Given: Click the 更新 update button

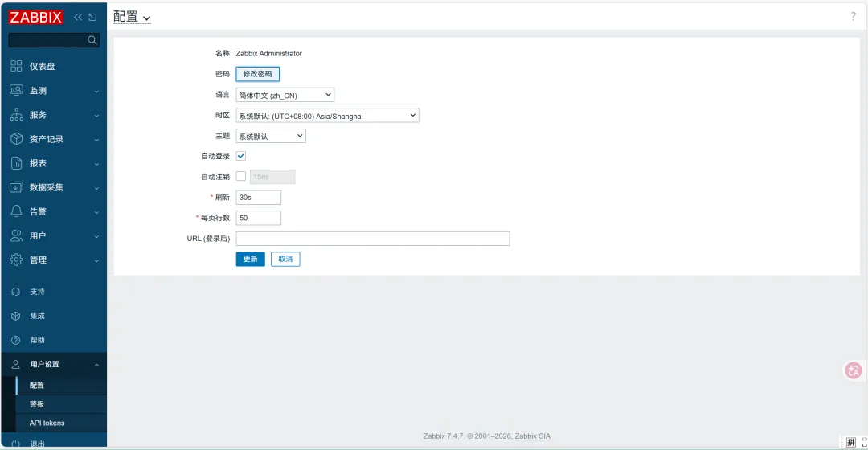Looking at the screenshot, I should (x=250, y=259).
